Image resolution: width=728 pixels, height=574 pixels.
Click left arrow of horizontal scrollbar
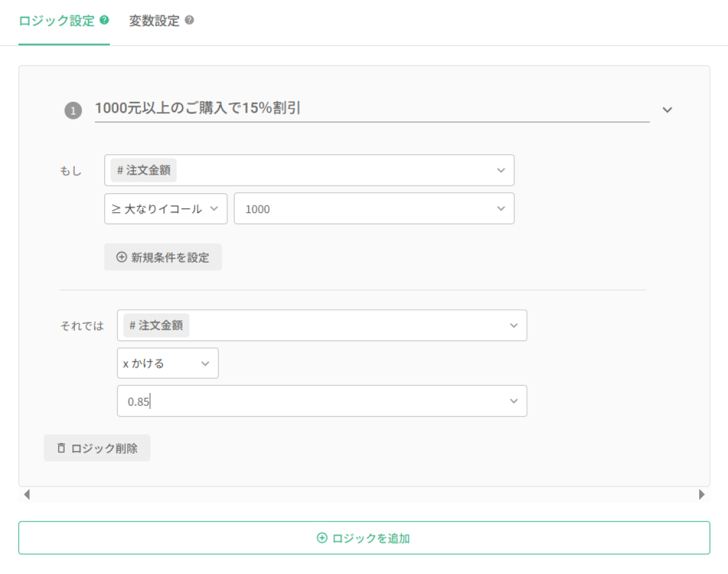click(x=27, y=494)
